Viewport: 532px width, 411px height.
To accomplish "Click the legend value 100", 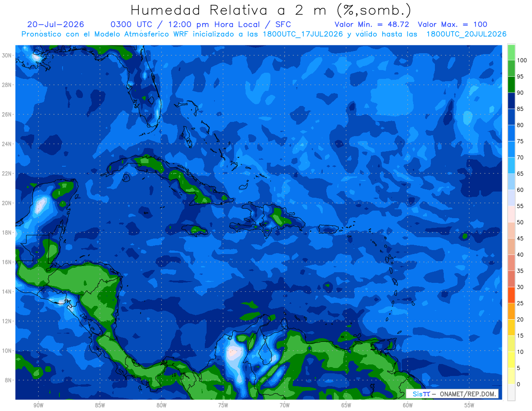I will [x=521, y=60].
